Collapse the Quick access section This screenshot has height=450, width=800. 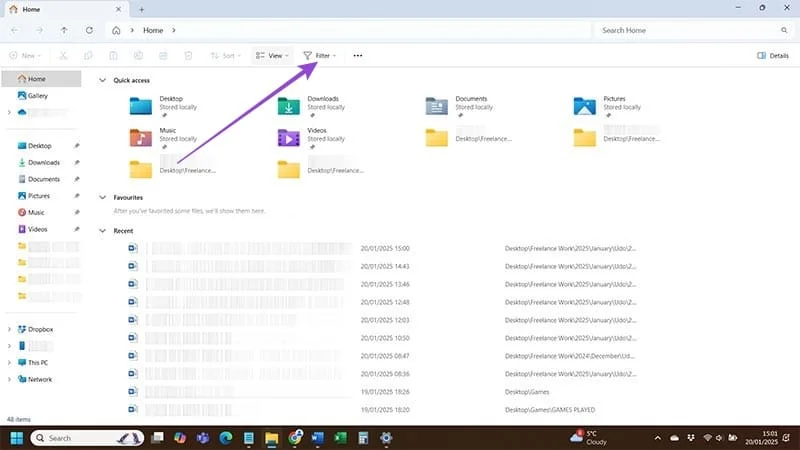click(x=102, y=79)
